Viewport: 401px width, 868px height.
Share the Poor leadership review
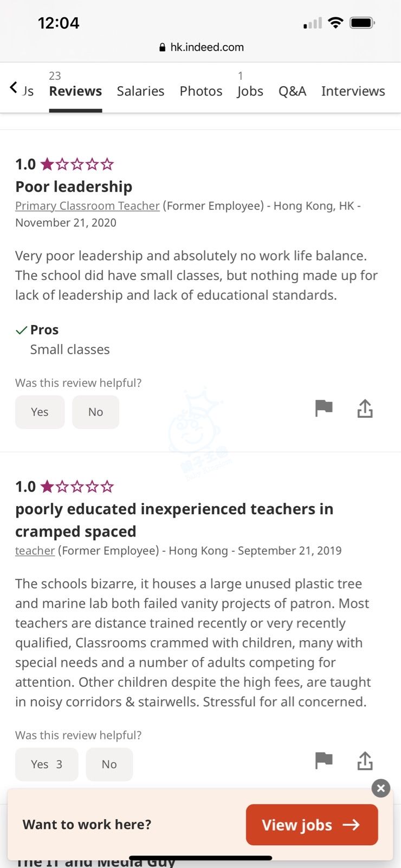tap(365, 409)
